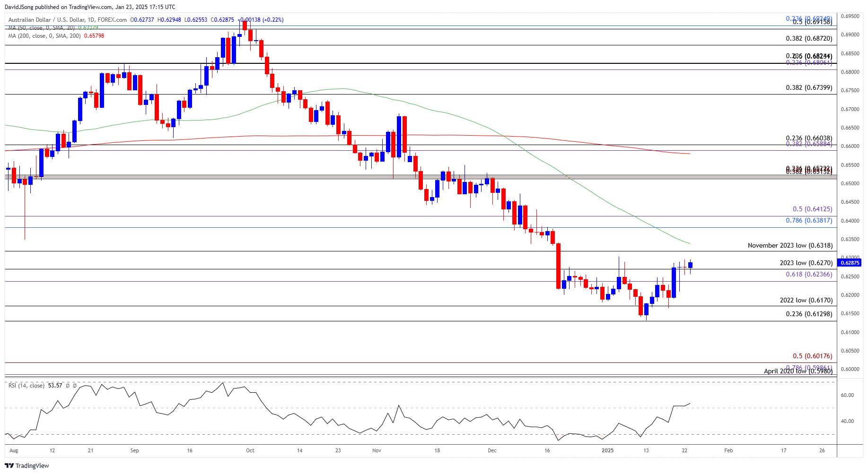This screenshot has width=868, height=474.
Task: Select the 0.786 (0.63817) Fibonacci label
Action: [808, 220]
